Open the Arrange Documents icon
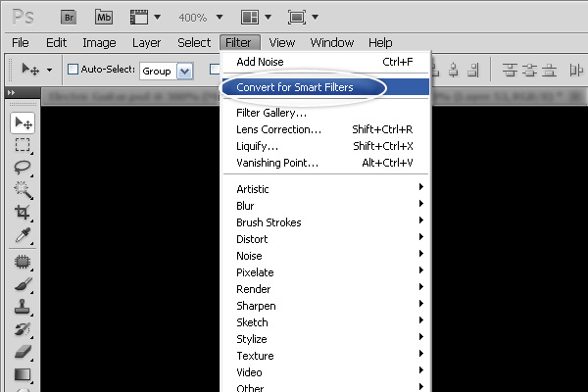The width and height of the screenshot is (588, 392). point(250,18)
